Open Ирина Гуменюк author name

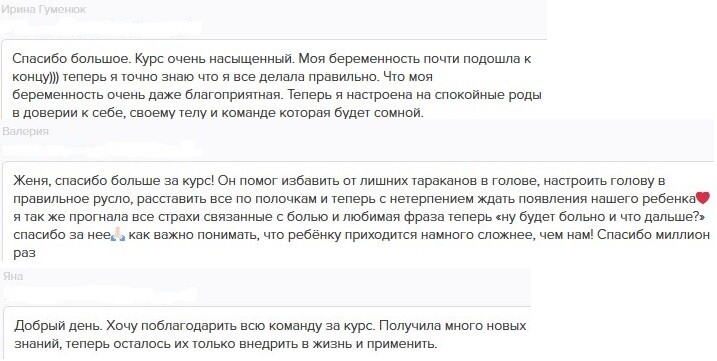tap(43, 10)
